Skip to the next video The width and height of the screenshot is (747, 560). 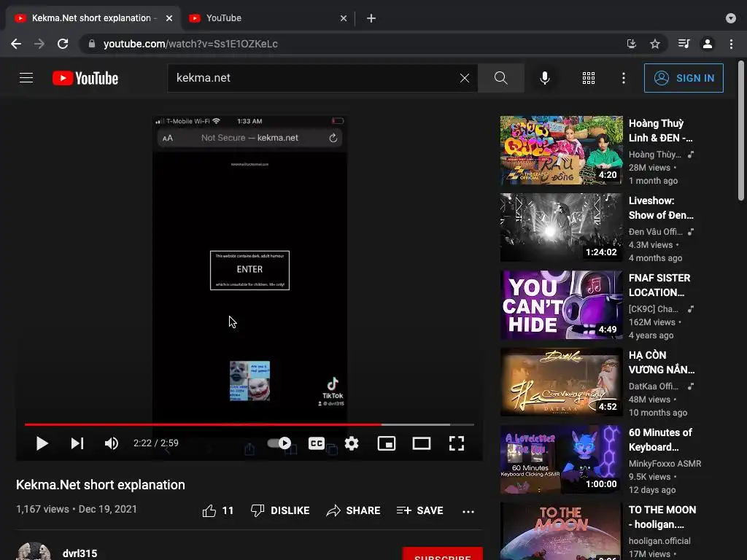[77, 443]
